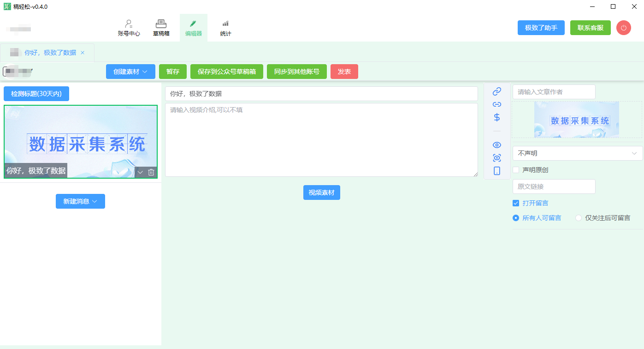Click 保存到公众号草稿箱 button
The width and height of the screenshot is (644, 349).
(226, 72)
